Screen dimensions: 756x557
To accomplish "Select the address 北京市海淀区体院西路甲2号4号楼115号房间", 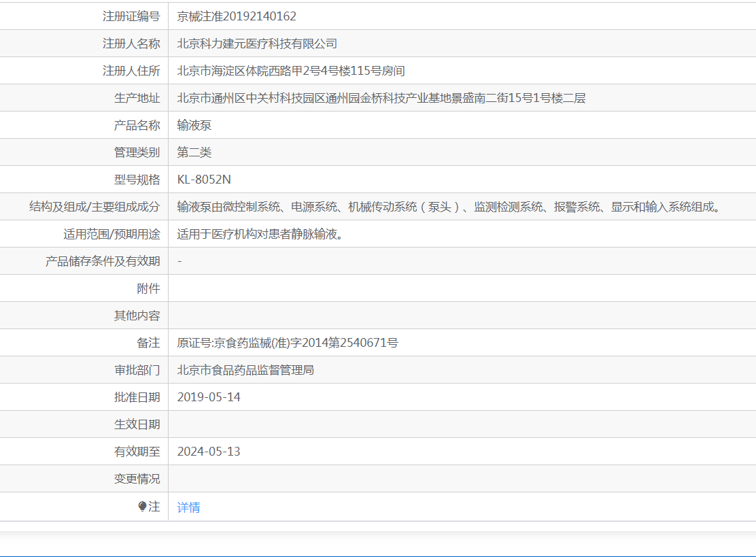I will pyautogui.click(x=291, y=71).
